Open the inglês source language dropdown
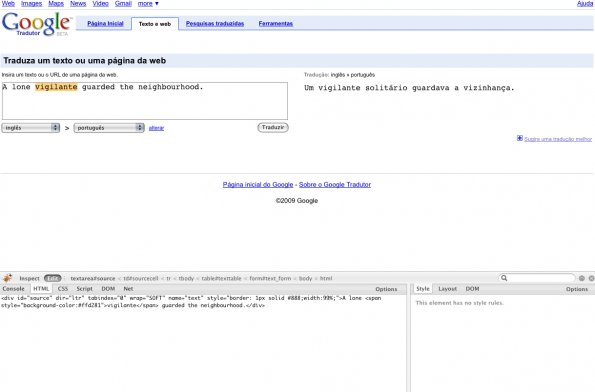The image size is (595, 392). click(x=31, y=128)
